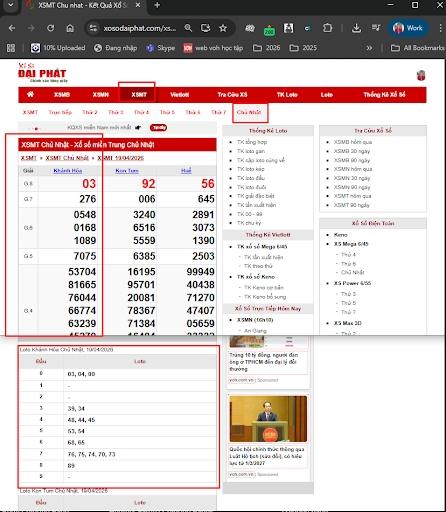This screenshot has height=512, width=446.
Task: Open the Downloads icon
Action: 356,28
